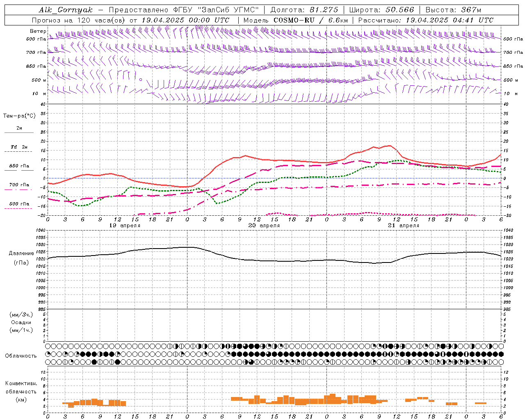Click the line sample beneath the 2м legend label
The height and width of the screenshot is (420, 525).
[19, 133]
